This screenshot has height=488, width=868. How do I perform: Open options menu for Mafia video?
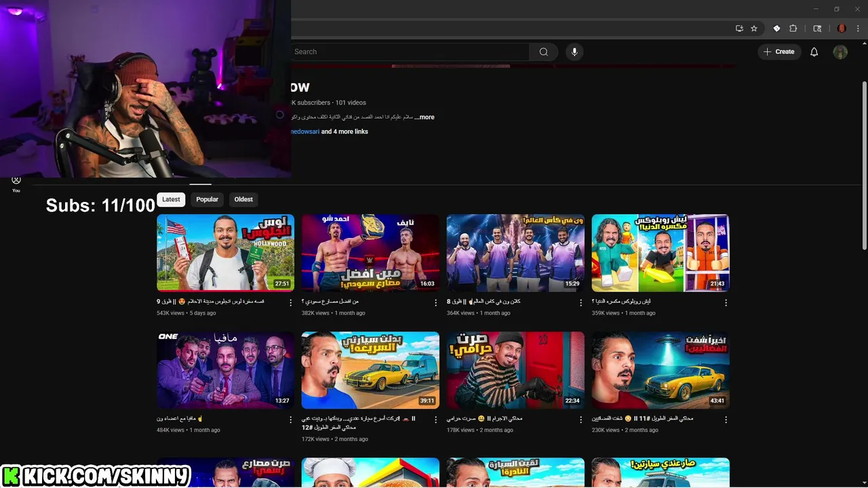pos(291,420)
